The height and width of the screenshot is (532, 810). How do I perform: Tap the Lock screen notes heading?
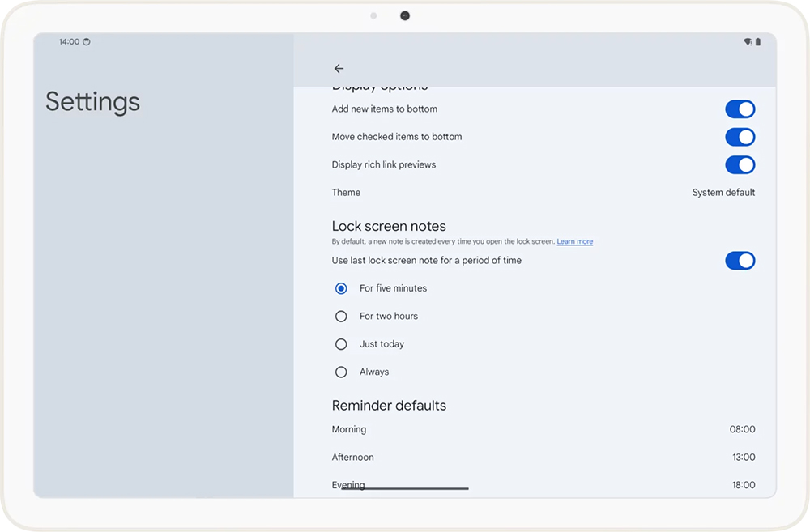[389, 226]
